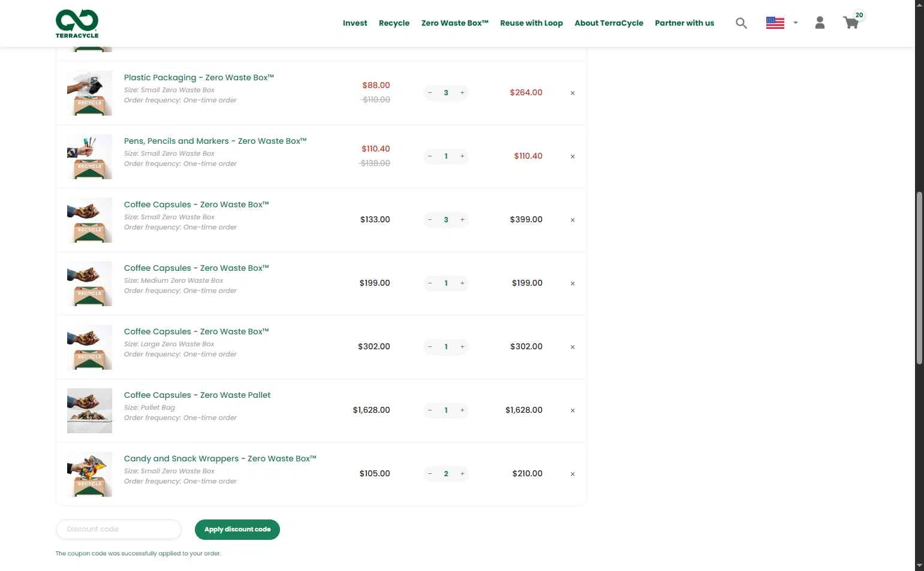This screenshot has height=571, width=924.
Task: Open Plastic Packaging - Zero Waste Box™ link
Action: coord(198,77)
